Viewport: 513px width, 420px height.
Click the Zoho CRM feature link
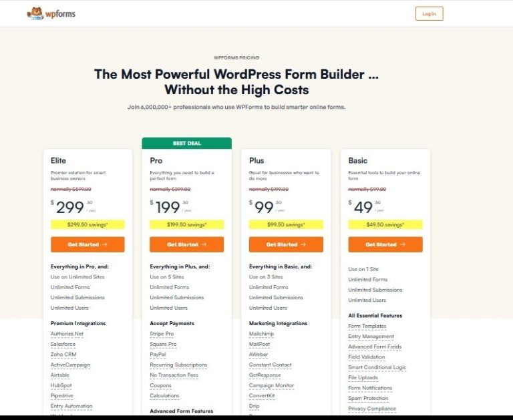pos(63,355)
